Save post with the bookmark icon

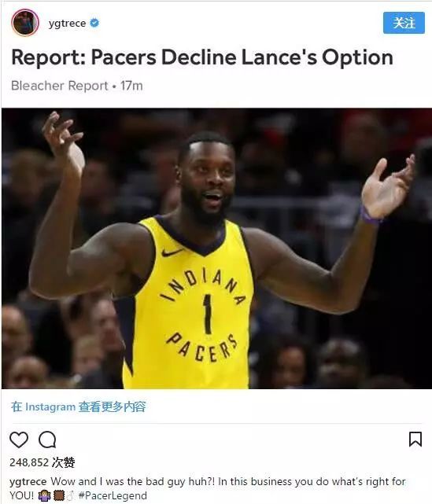click(415, 440)
